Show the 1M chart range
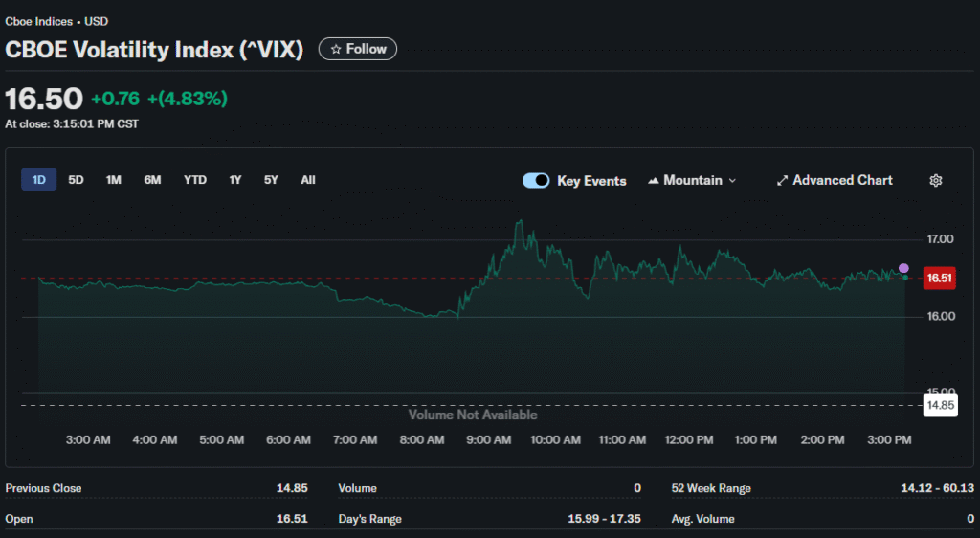Image resolution: width=980 pixels, height=538 pixels. (114, 180)
